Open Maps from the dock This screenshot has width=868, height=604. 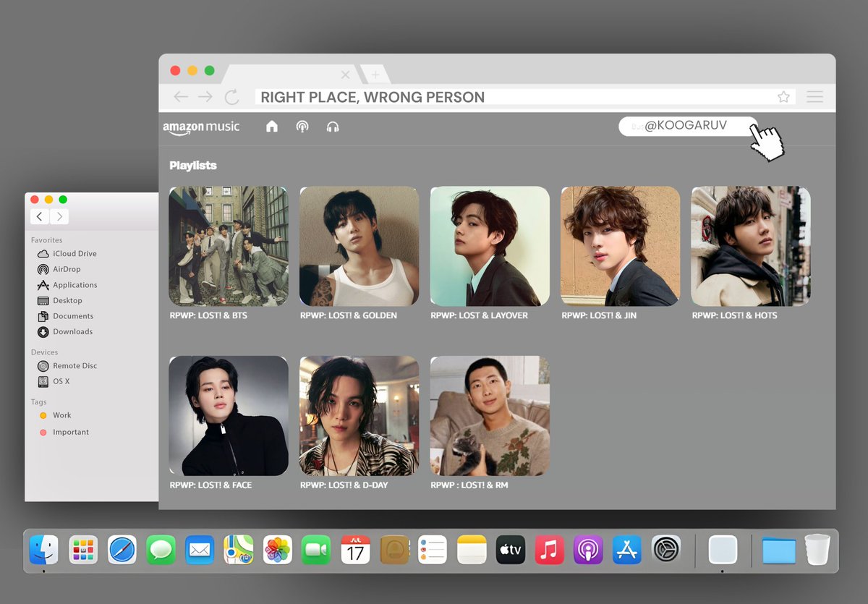coord(239,550)
